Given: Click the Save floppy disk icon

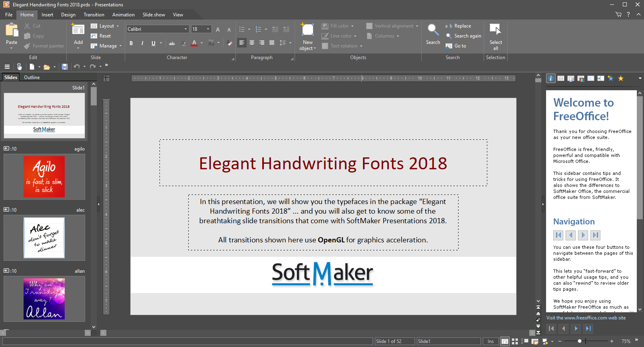Looking at the screenshot, I should click(65, 67).
